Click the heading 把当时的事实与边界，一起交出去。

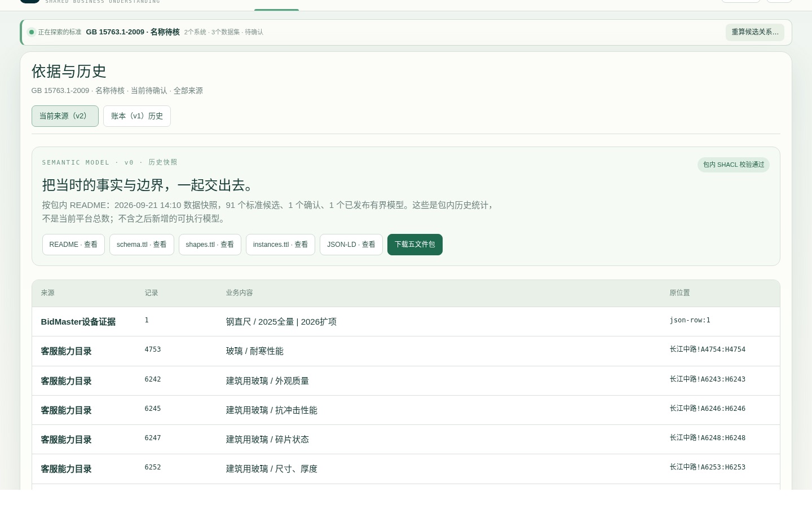point(149,185)
